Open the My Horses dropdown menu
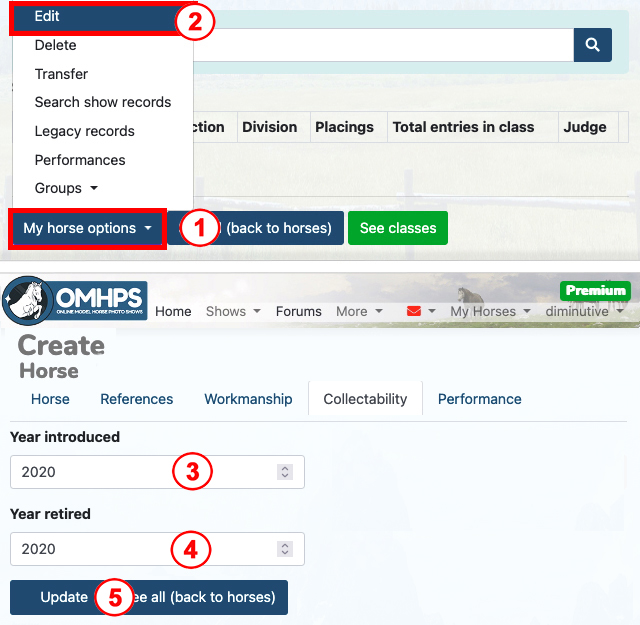This screenshot has width=640, height=625. click(x=488, y=311)
